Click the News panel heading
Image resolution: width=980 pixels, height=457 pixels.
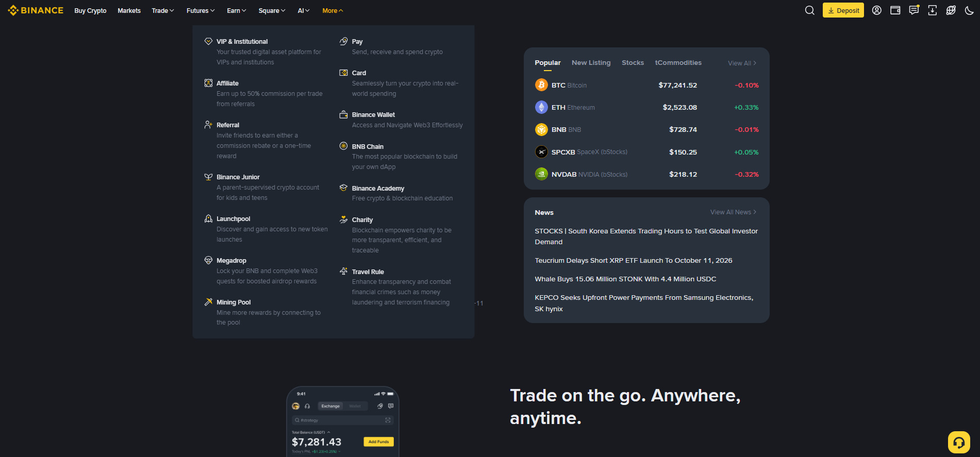point(544,212)
